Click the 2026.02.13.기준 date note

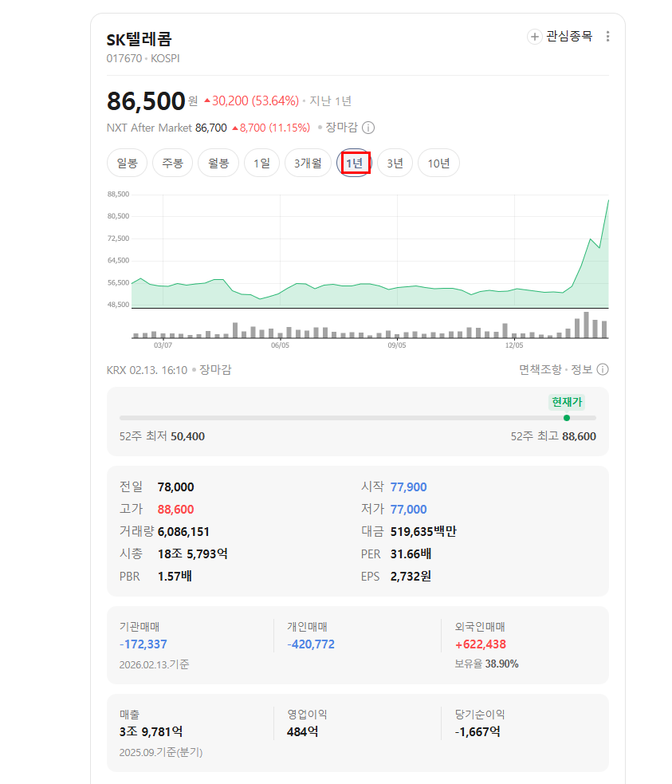(x=155, y=664)
